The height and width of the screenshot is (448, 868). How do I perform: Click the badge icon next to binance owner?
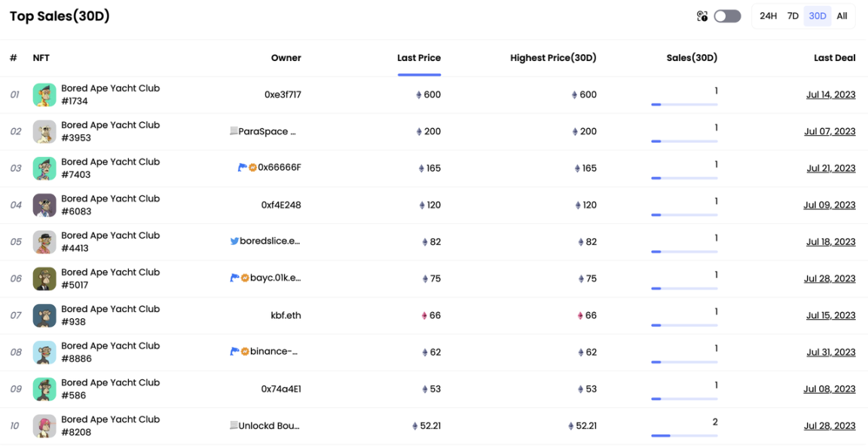click(x=245, y=351)
